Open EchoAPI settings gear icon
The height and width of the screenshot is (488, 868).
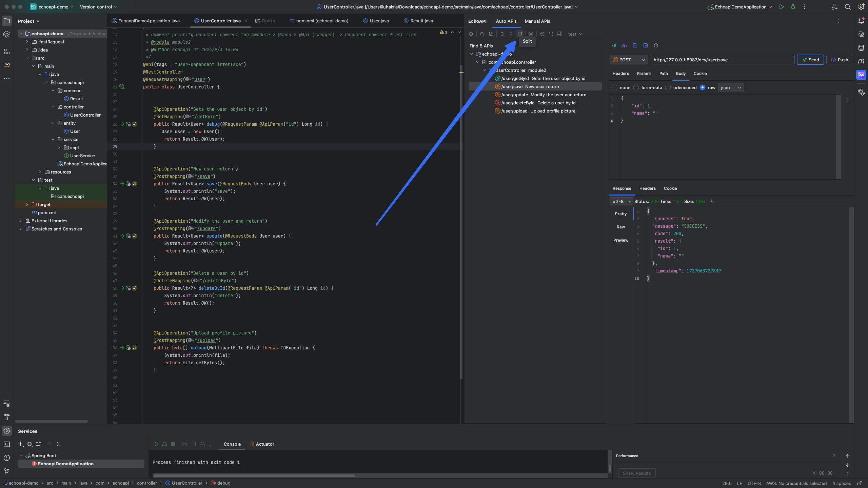531,34
